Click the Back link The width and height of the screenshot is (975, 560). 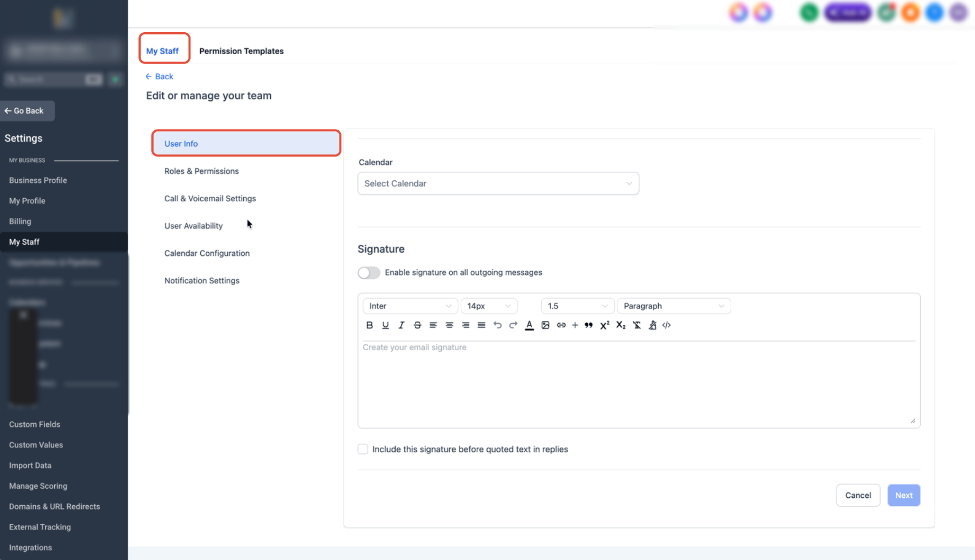[160, 77]
